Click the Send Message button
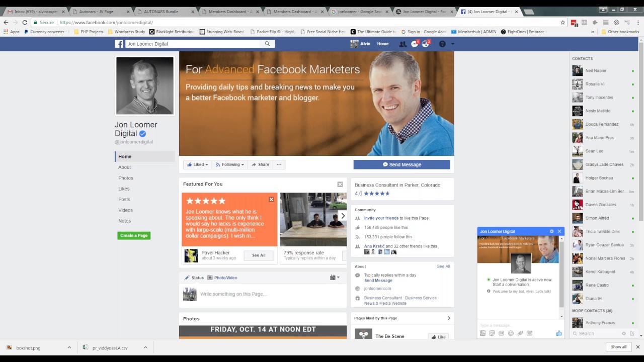Viewport: 644px width, 362px height. pyautogui.click(x=401, y=164)
